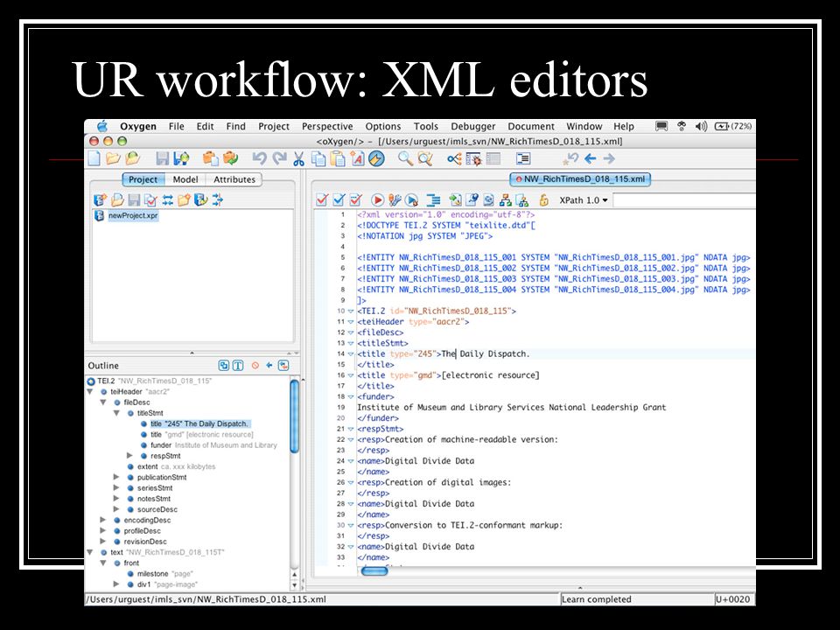Click the Paste clipboard icon
This screenshot has height=630, width=840.
pos(338,158)
